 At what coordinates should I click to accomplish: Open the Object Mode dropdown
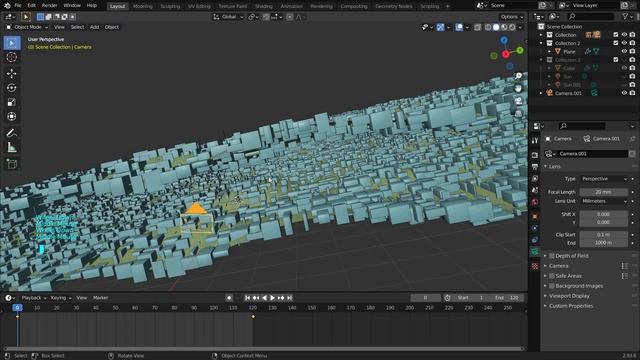[x=27, y=27]
